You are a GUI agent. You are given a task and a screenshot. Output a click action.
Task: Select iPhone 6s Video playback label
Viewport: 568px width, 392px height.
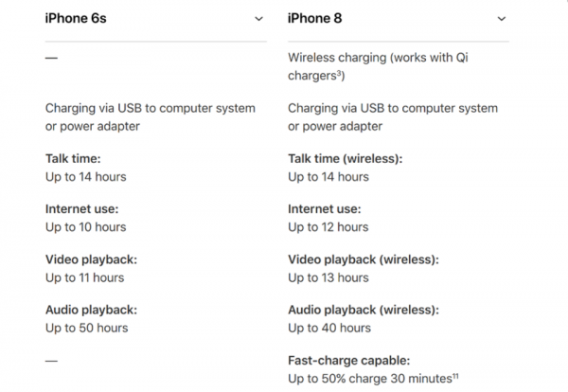pyautogui.click(x=91, y=259)
